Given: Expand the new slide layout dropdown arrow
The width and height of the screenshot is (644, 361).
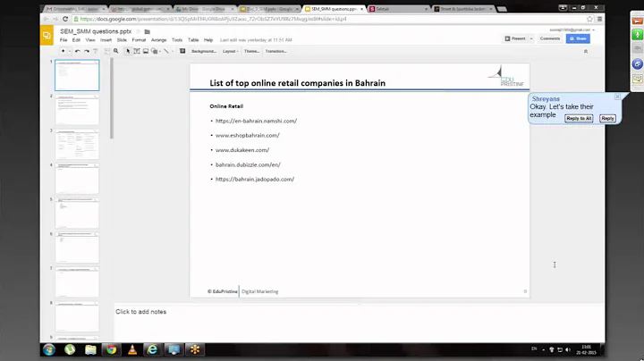Looking at the screenshot, I should click(x=70, y=51).
